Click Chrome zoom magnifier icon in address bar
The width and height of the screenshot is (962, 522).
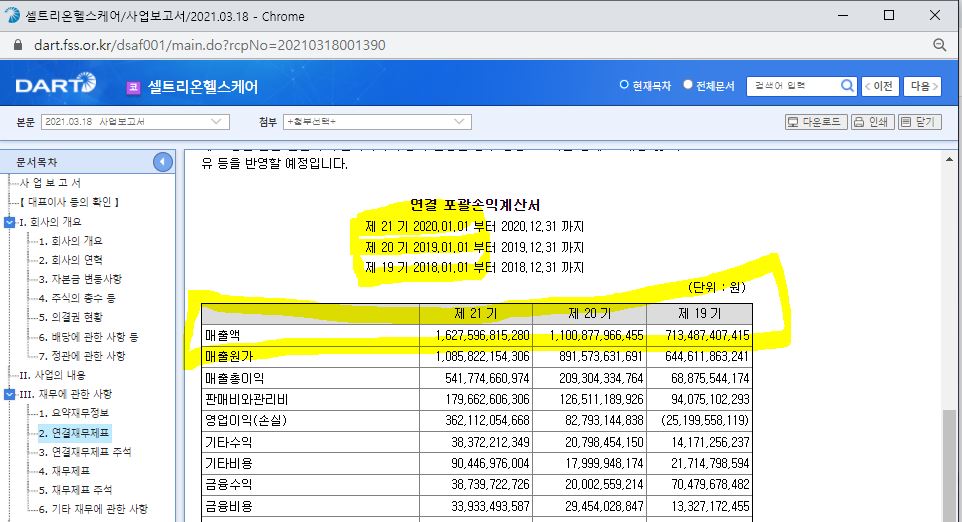[x=939, y=45]
